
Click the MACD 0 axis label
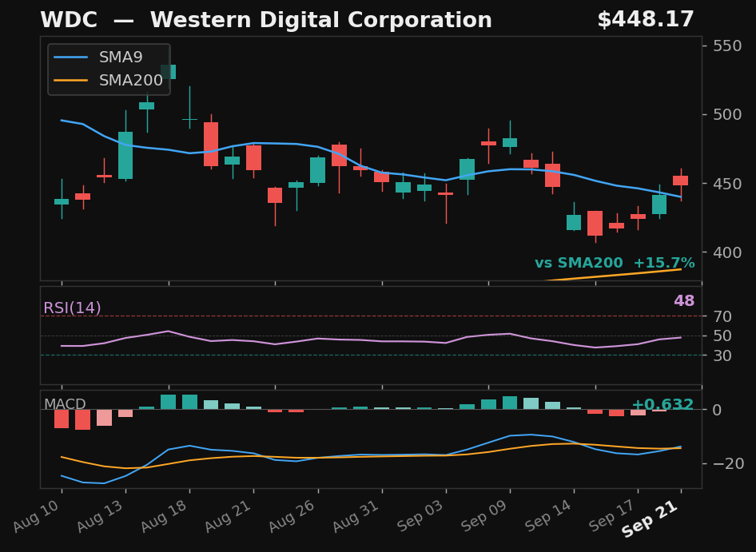point(718,410)
